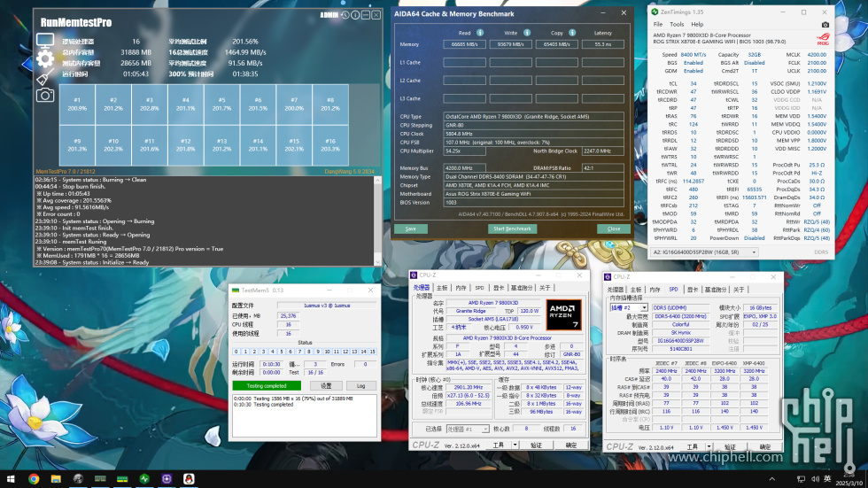Click the broom clean icon in RunMemtestPro

point(45,77)
